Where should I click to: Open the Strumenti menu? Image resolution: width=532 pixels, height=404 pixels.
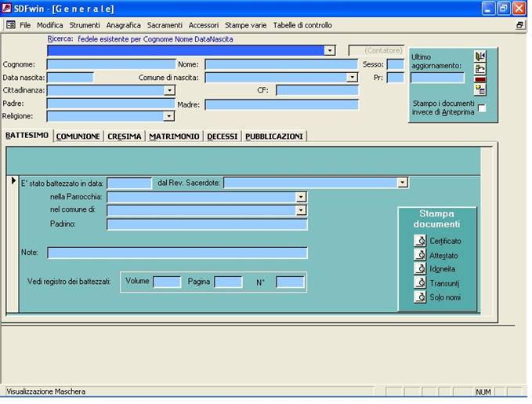click(x=85, y=25)
